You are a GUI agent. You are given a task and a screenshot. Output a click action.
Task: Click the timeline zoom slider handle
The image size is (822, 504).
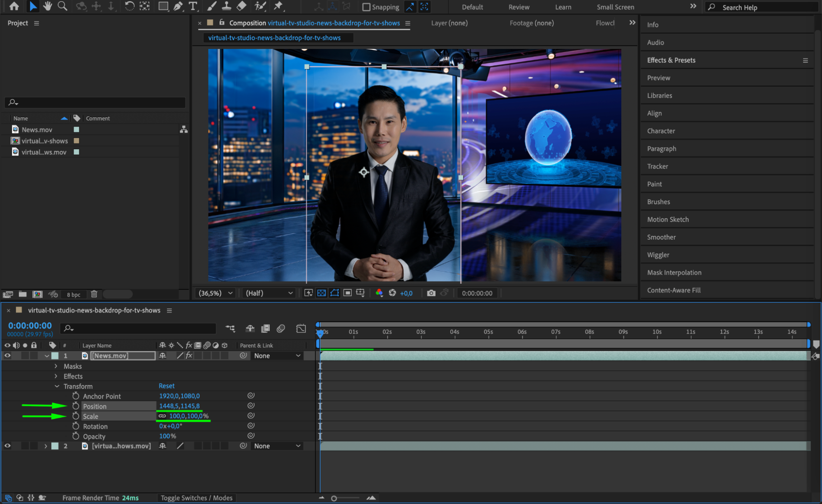(334, 498)
